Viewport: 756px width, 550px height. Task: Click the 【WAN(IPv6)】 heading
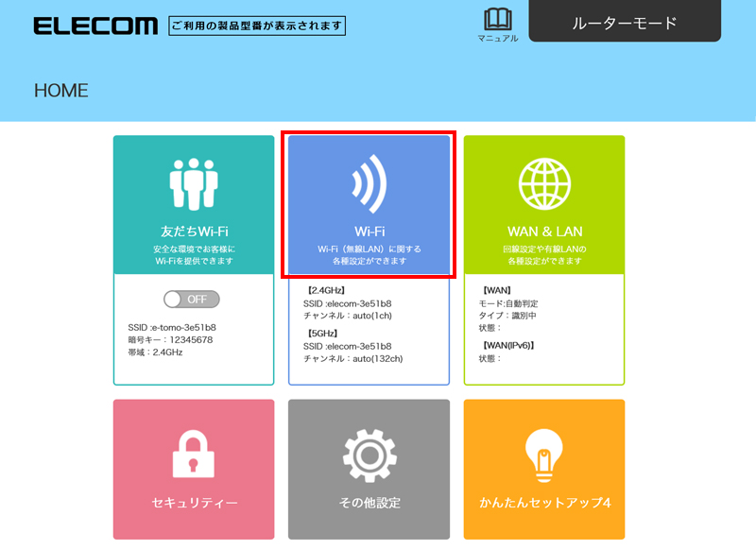[508, 345]
